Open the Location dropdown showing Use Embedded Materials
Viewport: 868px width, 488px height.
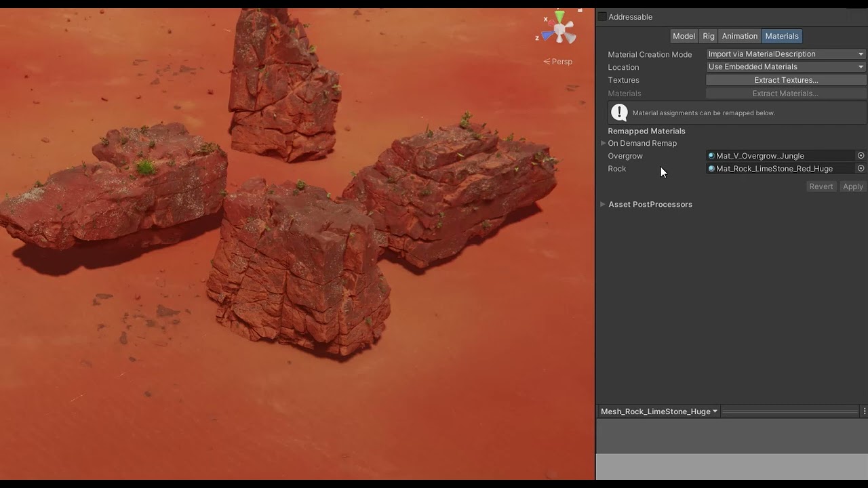[785, 66]
